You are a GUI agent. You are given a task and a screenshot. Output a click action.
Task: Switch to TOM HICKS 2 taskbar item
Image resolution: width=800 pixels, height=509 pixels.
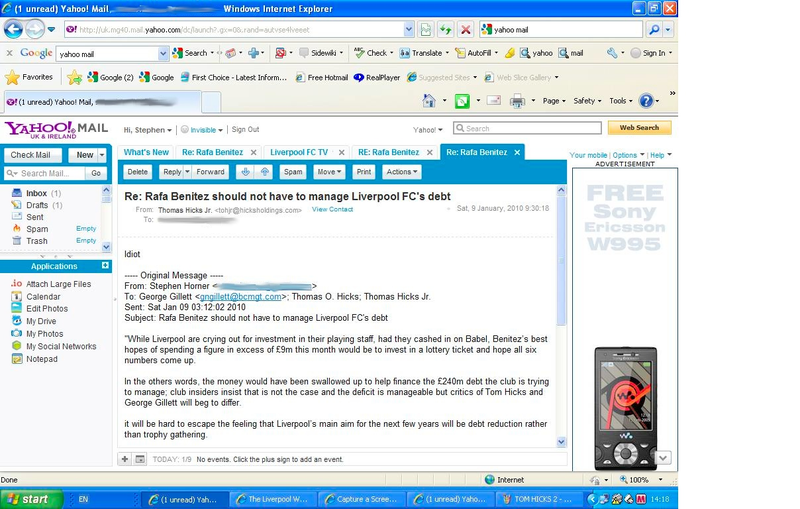click(538, 499)
